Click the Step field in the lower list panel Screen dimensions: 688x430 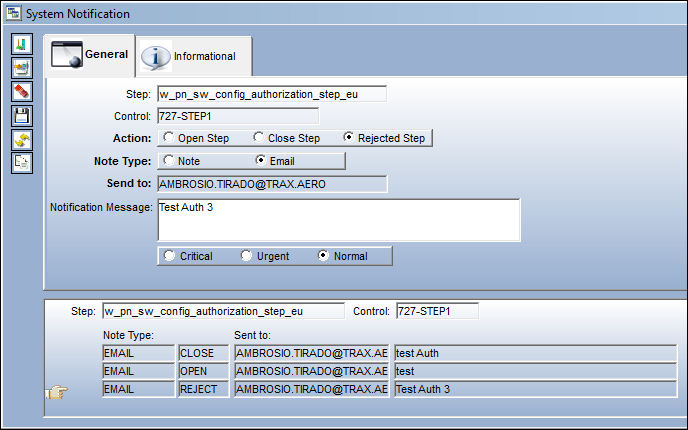click(223, 311)
